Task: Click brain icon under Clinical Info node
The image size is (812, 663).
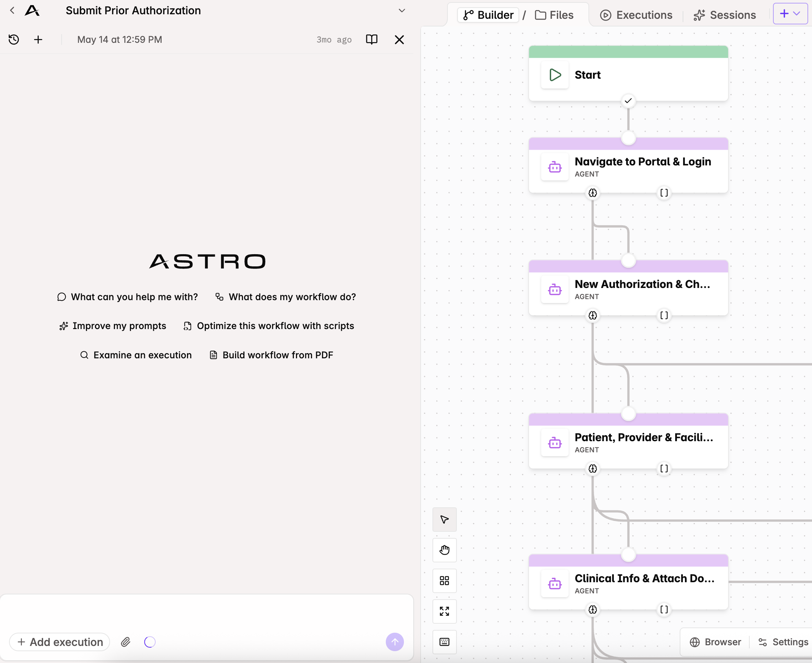Action: [x=592, y=609]
